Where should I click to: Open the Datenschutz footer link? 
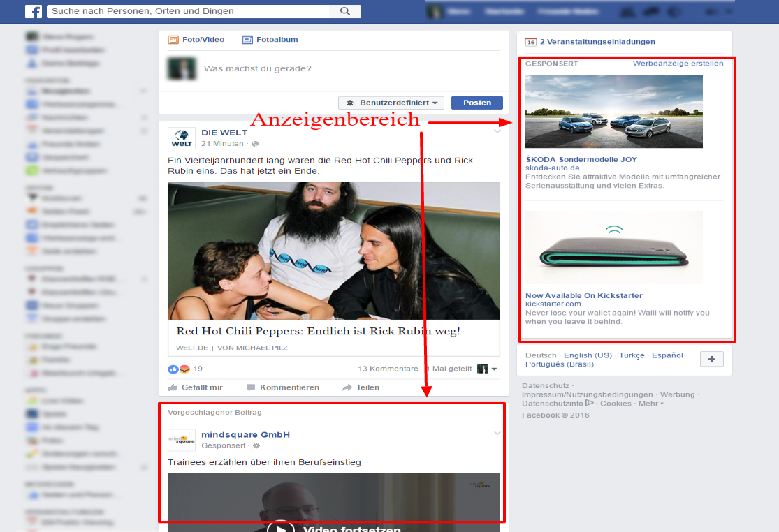pos(546,385)
